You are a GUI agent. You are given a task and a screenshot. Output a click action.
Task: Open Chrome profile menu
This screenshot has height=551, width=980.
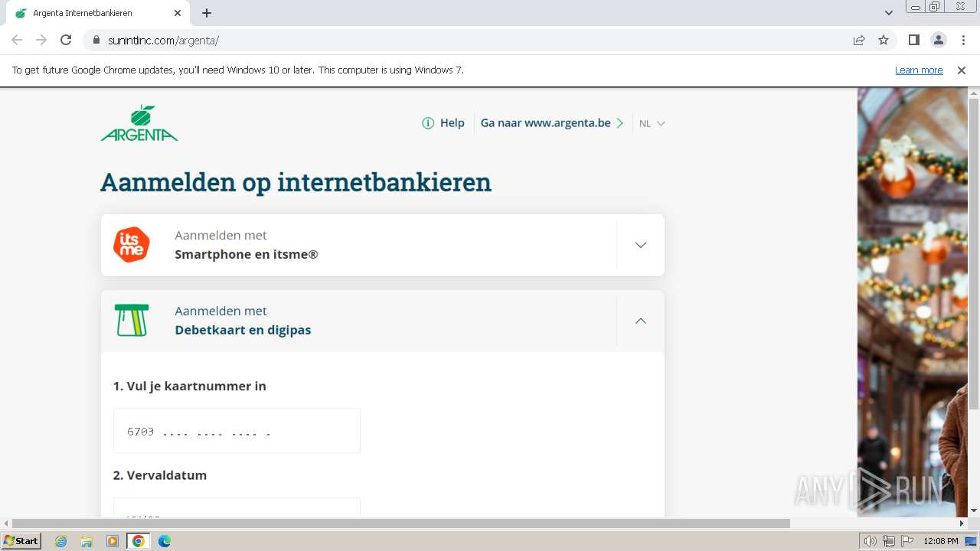coord(938,40)
